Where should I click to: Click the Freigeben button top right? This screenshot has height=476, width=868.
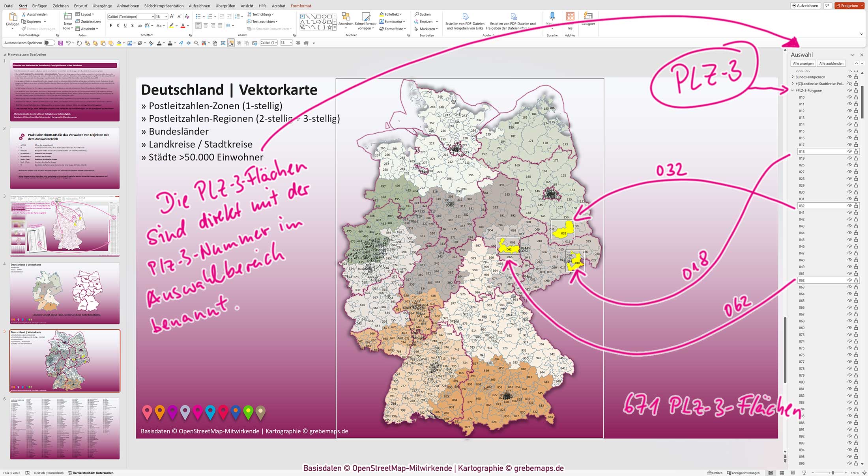(848, 6)
